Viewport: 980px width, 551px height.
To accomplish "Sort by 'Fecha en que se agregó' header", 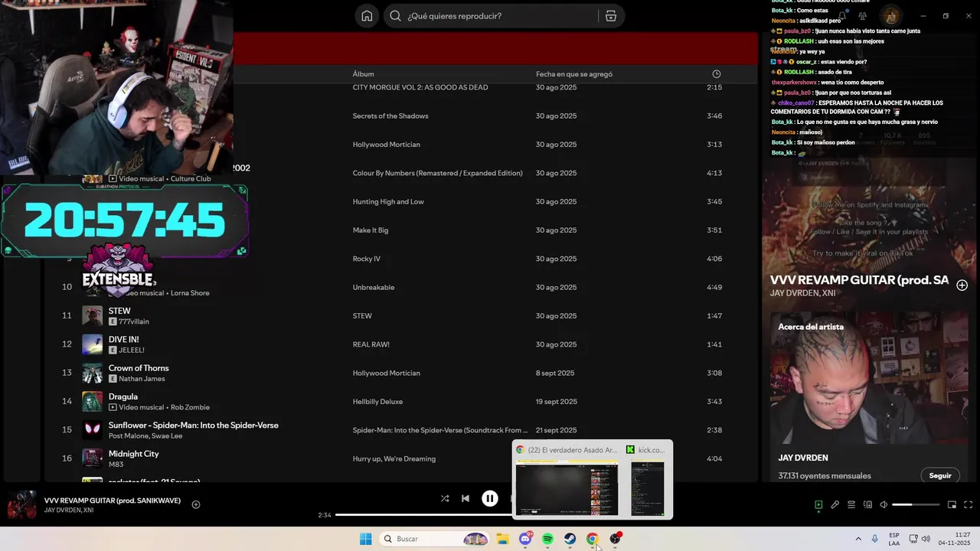I will (x=574, y=74).
